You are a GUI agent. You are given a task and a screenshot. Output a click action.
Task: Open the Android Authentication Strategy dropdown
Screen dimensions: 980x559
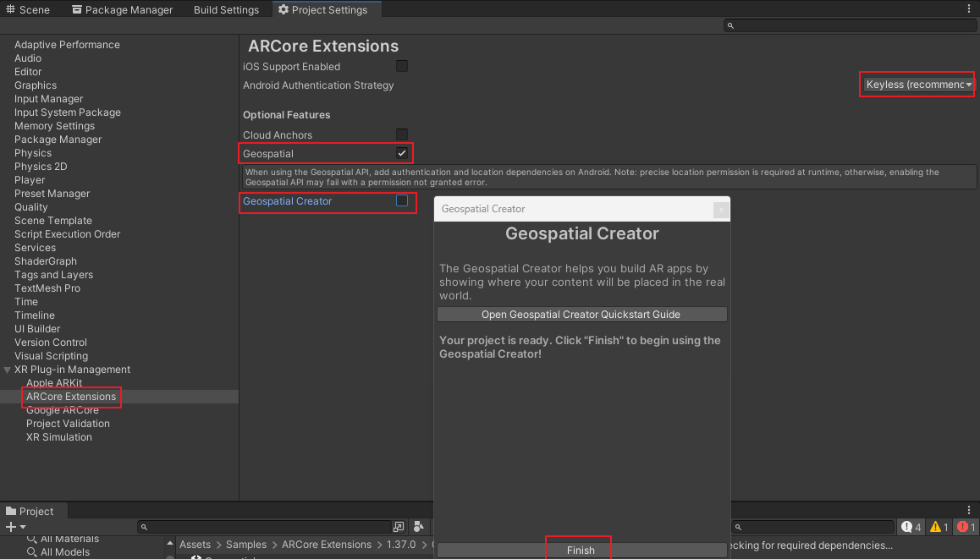coord(918,85)
